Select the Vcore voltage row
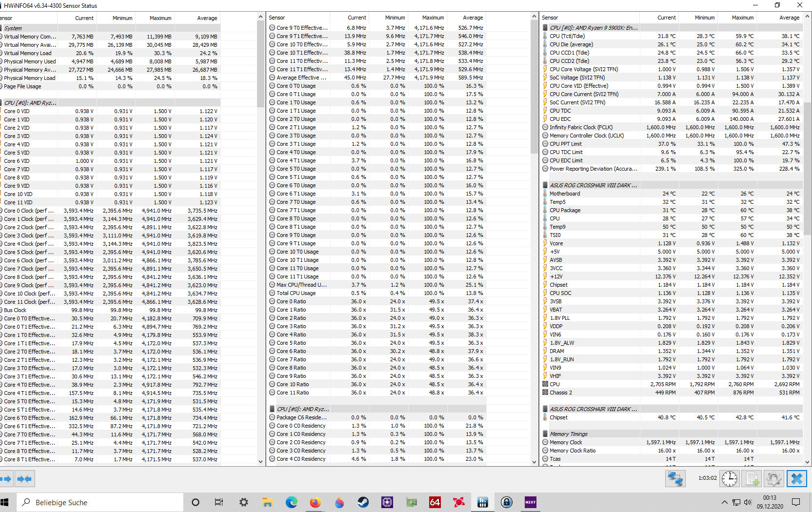The width and height of the screenshot is (812, 512). coord(672,243)
